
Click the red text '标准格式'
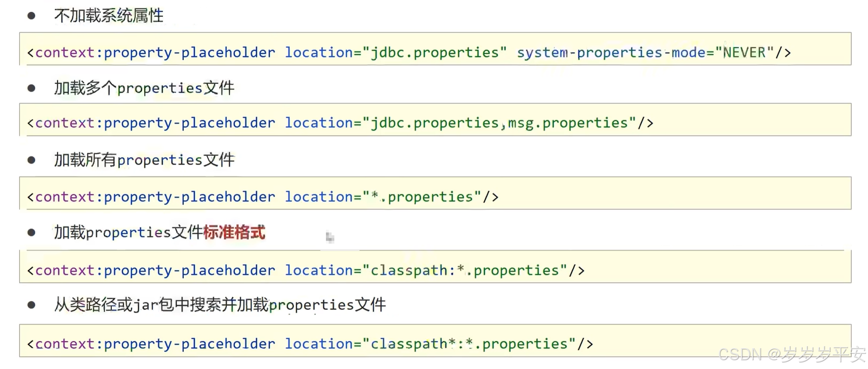[234, 232]
